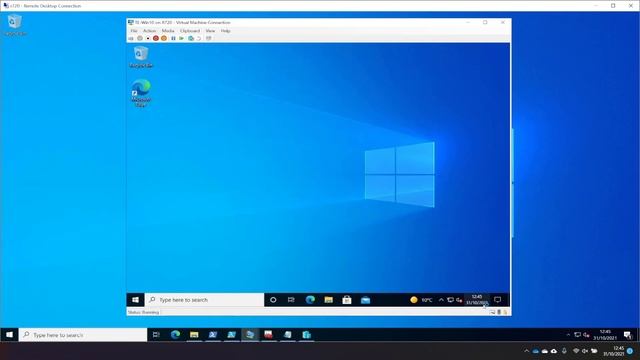
Task: Click the Status Running text in status bar
Action: [143, 312]
